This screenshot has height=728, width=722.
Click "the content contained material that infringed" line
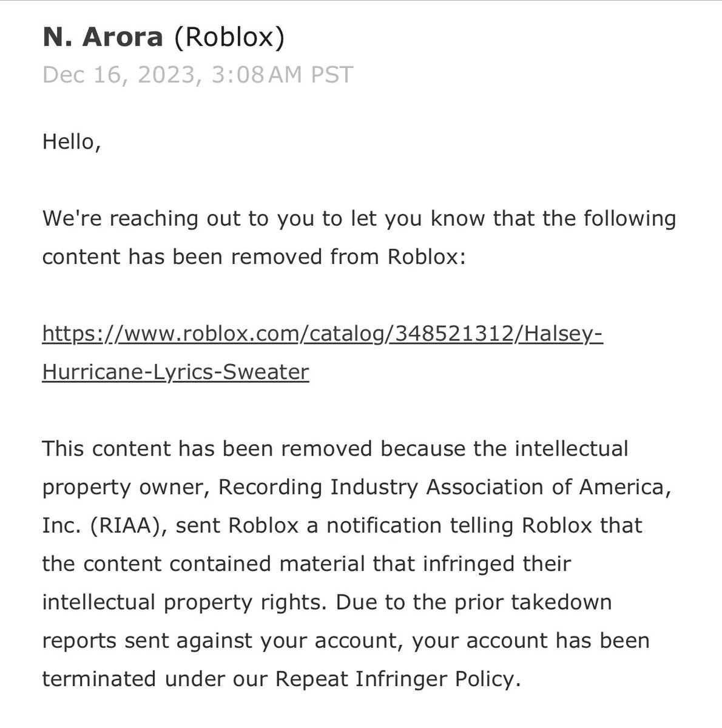coord(306,564)
